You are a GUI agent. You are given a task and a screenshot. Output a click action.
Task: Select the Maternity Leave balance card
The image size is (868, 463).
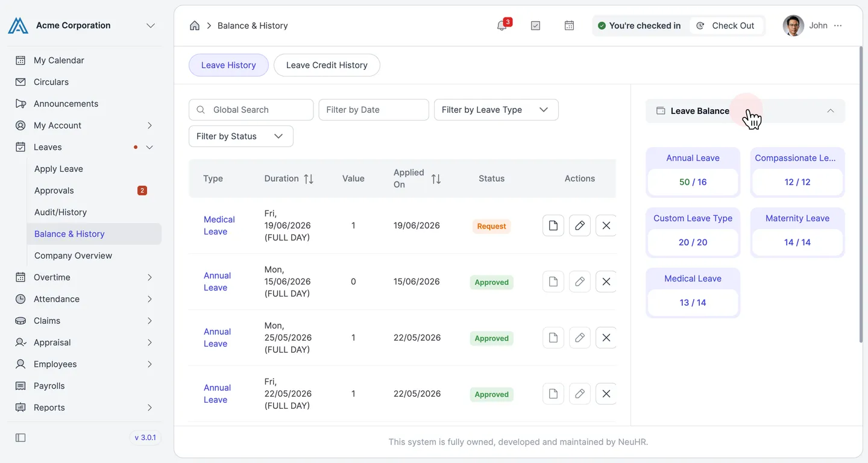coord(797,233)
